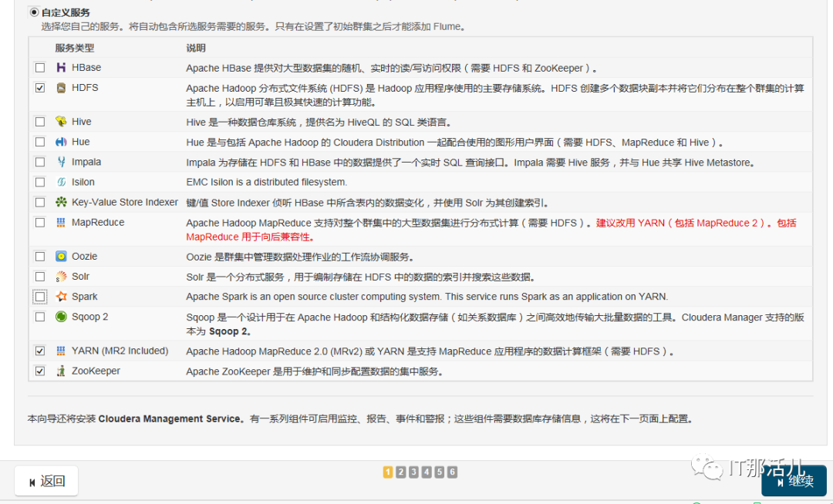This screenshot has width=833, height=504.
Task: Click the Isilon service name
Action: coord(83,182)
